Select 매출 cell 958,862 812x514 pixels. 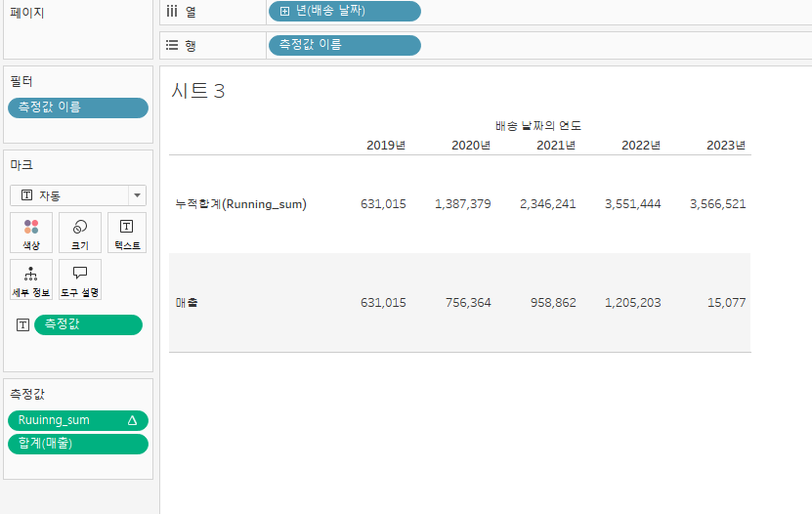pos(553,303)
